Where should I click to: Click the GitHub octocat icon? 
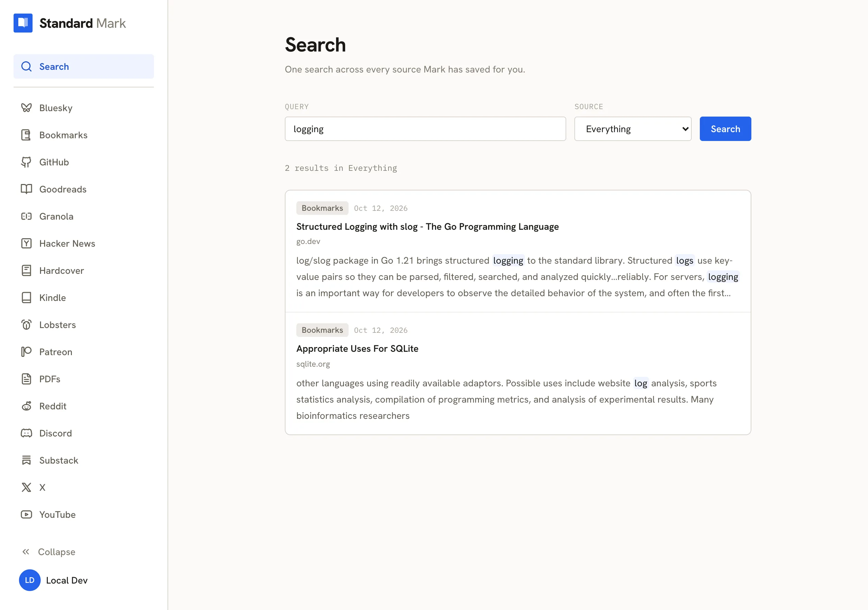[x=26, y=162]
